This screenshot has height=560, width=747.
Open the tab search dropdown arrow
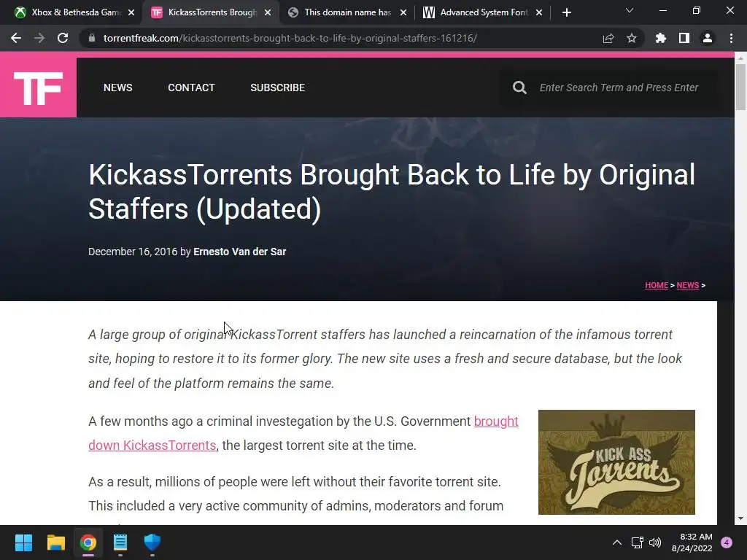(x=630, y=10)
